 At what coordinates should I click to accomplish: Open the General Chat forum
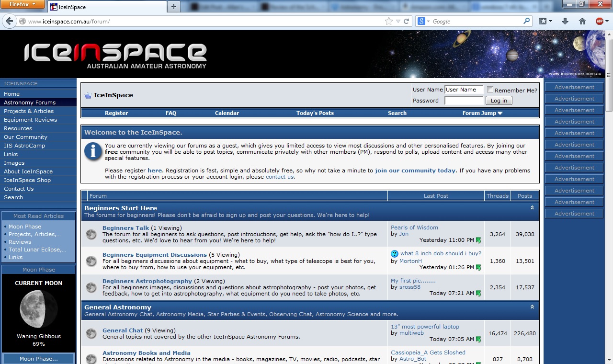123,330
